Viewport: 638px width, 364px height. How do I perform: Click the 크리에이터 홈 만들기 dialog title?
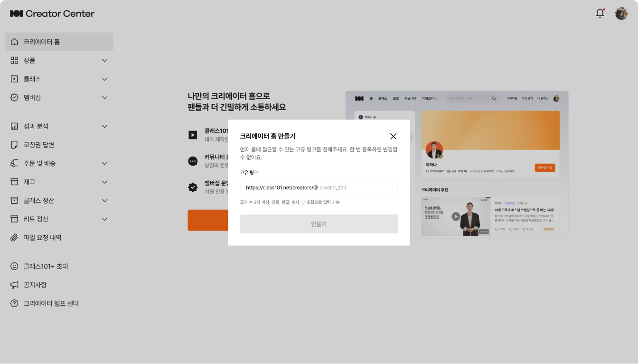tap(268, 136)
